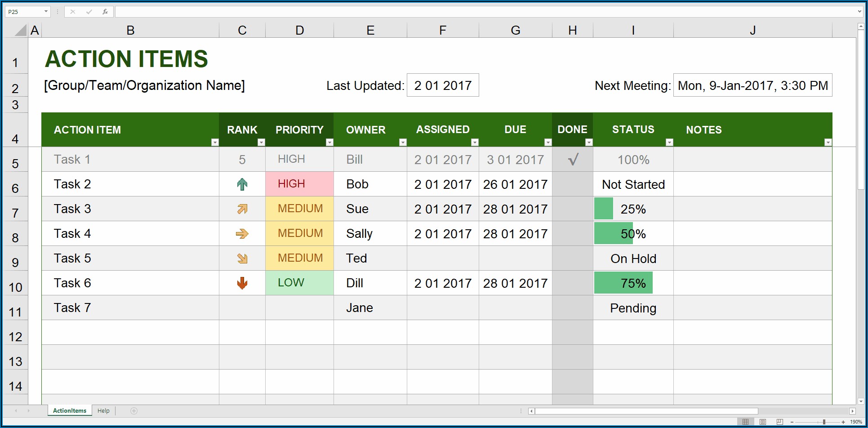Click the Select All corner triangle
This screenshot has width=868, height=428.
pos(21,30)
